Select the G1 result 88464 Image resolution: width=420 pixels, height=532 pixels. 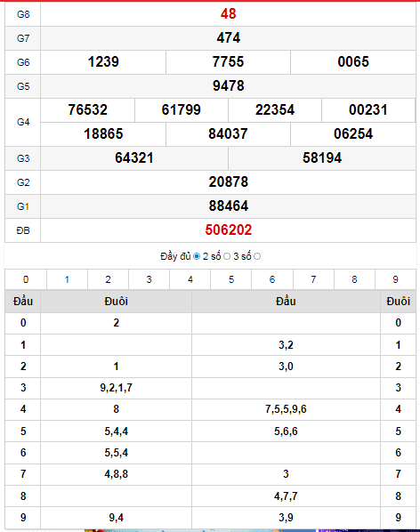(229, 206)
